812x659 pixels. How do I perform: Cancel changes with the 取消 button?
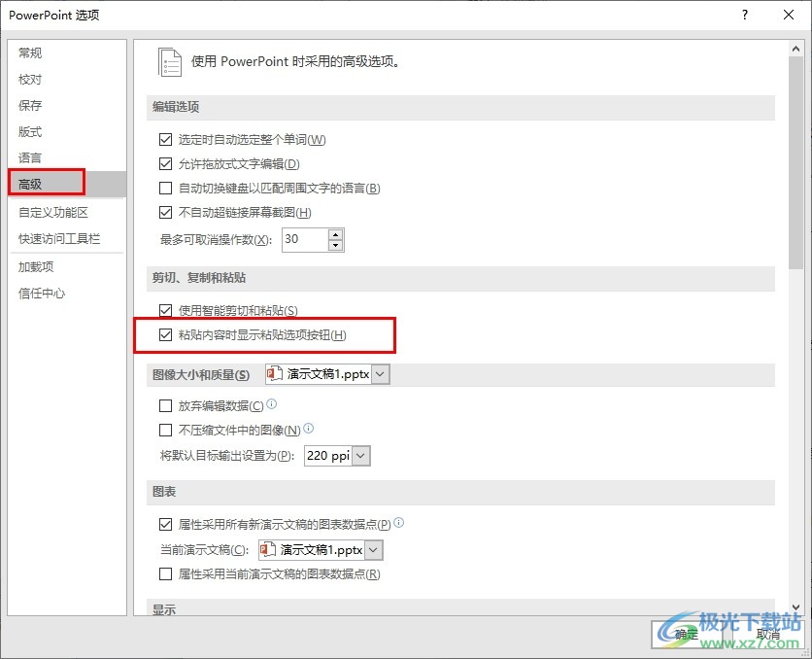click(768, 634)
